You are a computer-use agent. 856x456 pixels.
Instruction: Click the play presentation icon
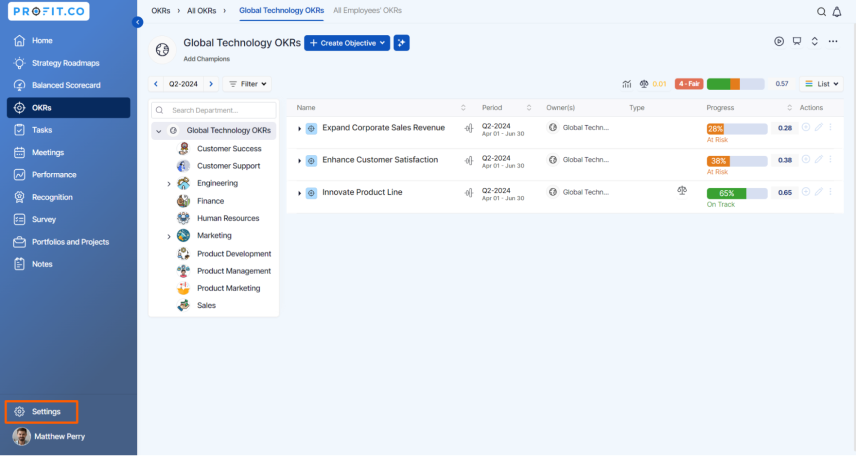[x=779, y=42]
